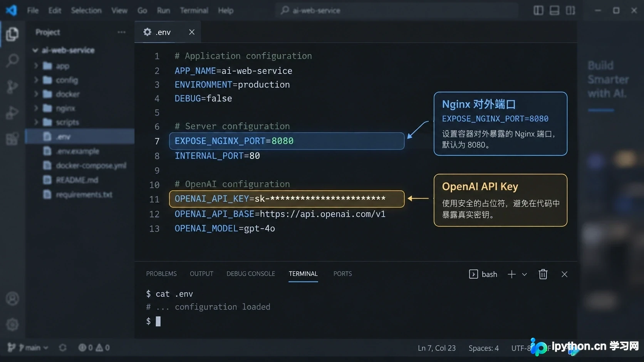
Task: Expand the config folder
Action: click(80, 80)
